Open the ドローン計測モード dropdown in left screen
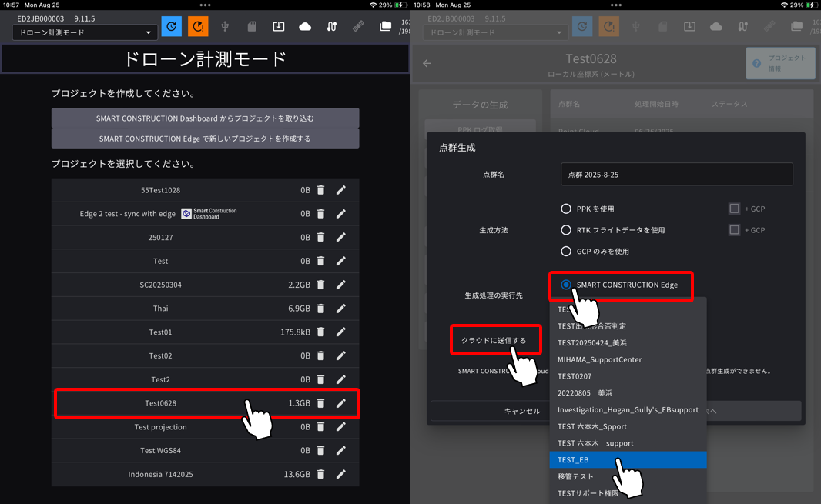The image size is (821, 504). pyautogui.click(x=84, y=32)
